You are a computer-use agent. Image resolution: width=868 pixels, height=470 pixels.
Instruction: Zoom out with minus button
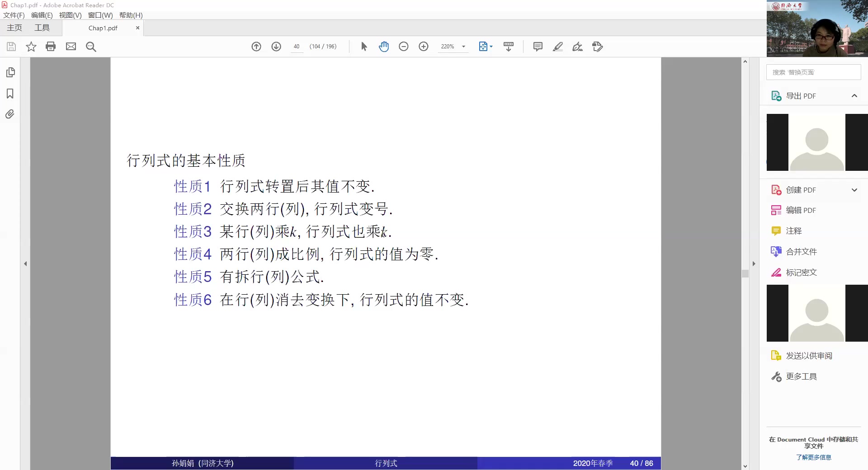[404, 47]
